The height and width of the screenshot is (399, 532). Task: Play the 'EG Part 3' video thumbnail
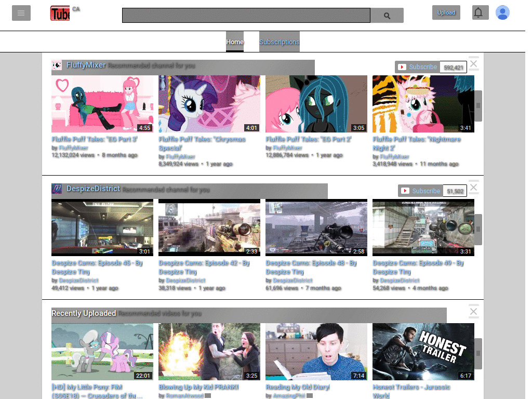[x=102, y=104]
